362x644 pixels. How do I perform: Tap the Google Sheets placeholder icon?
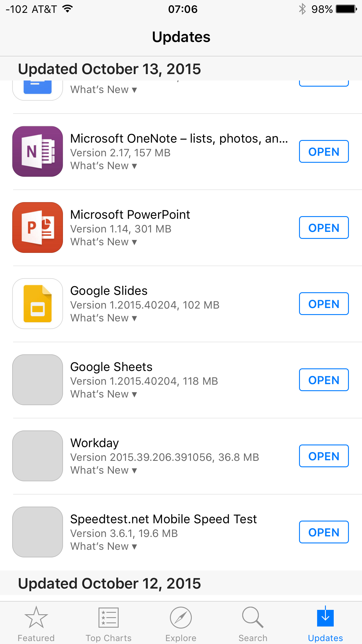coord(38,380)
